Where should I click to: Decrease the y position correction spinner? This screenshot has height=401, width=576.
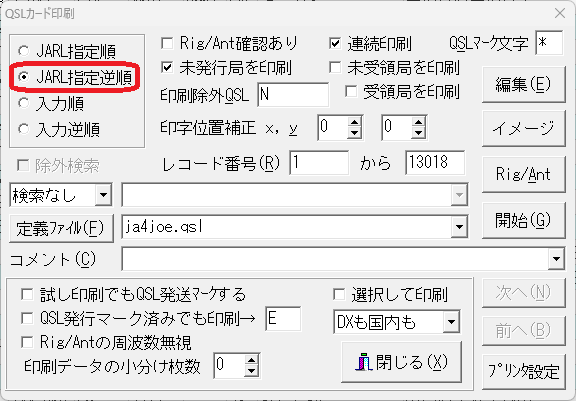click(x=418, y=133)
